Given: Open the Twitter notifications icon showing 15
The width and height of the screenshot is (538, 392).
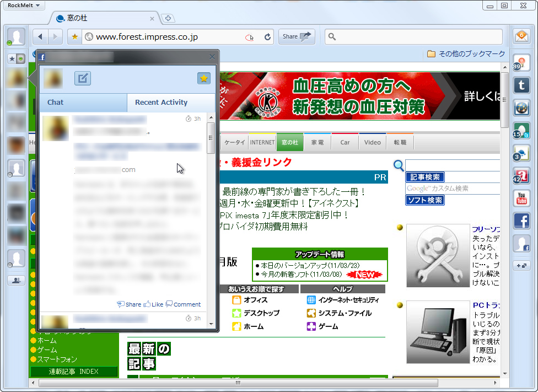Looking at the screenshot, I should [521, 131].
